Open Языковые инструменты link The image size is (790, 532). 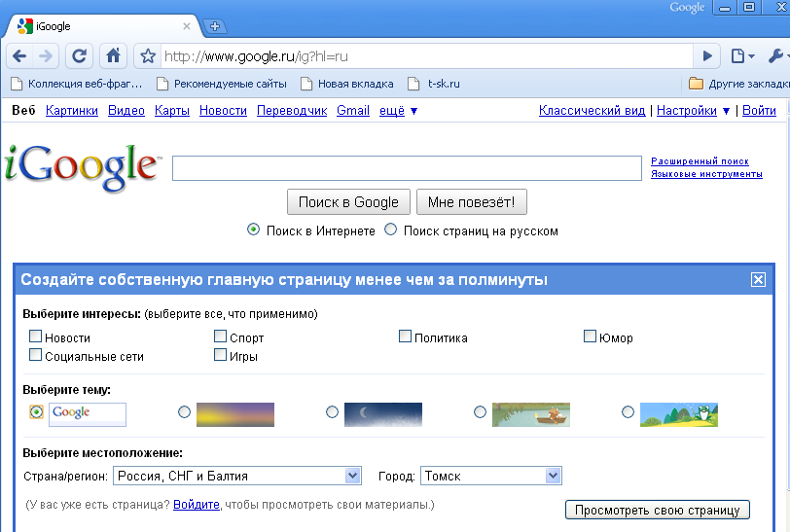706,174
